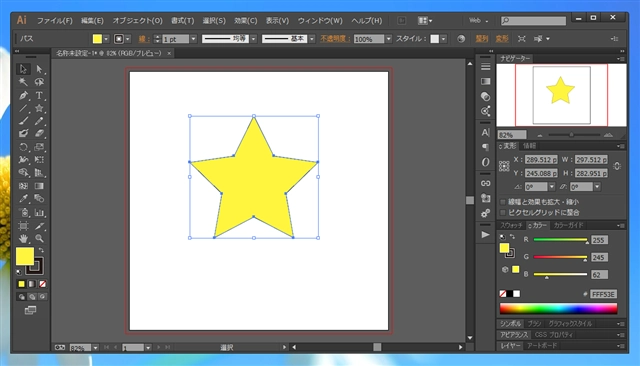Screen dimensions: 640x366
Task: Choose the Zoom magnifier tool
Action: pos(39,238)
